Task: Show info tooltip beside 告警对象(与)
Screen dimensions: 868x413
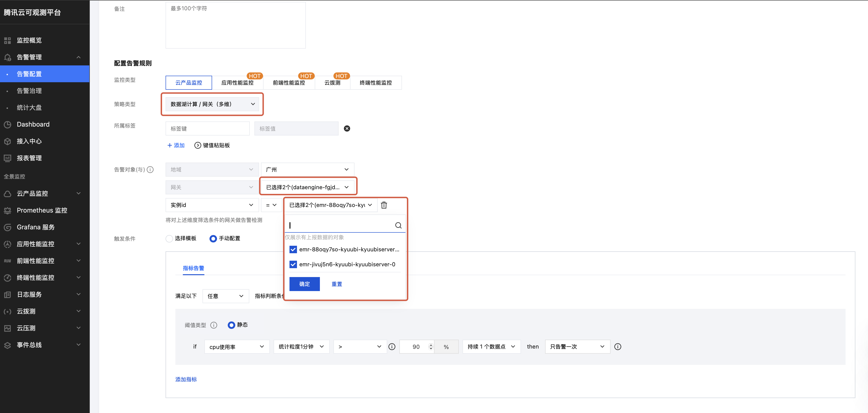Action: [150, 170]
